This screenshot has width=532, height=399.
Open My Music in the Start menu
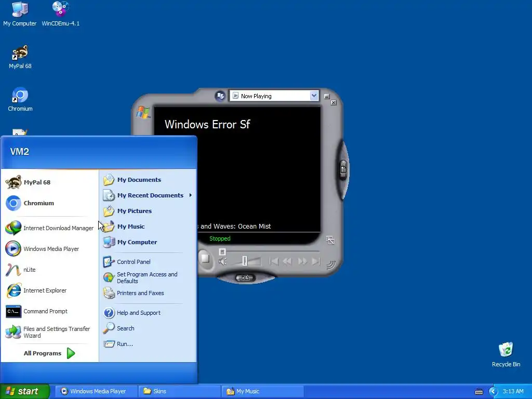148,227
